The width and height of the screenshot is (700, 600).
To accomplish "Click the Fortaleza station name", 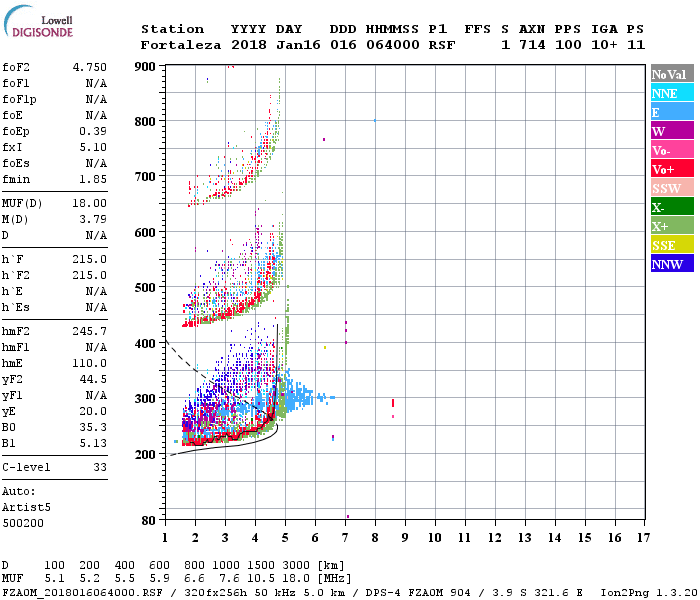I will pos(181,45).
